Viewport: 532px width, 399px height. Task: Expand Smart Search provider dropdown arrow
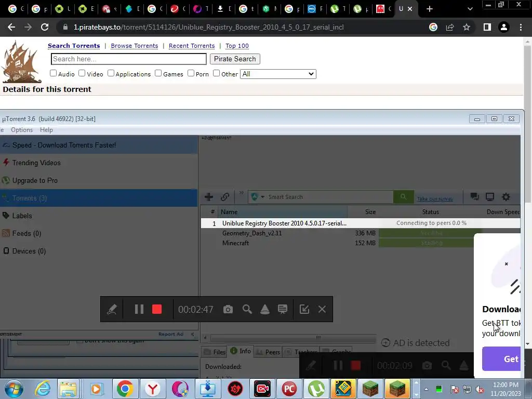(262, 197)
